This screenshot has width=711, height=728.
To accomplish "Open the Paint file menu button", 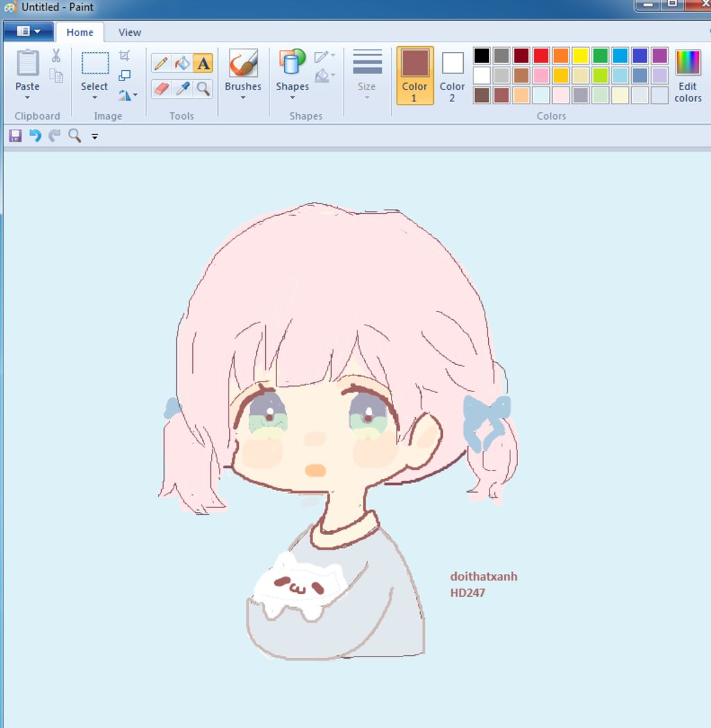I will 28,31.
